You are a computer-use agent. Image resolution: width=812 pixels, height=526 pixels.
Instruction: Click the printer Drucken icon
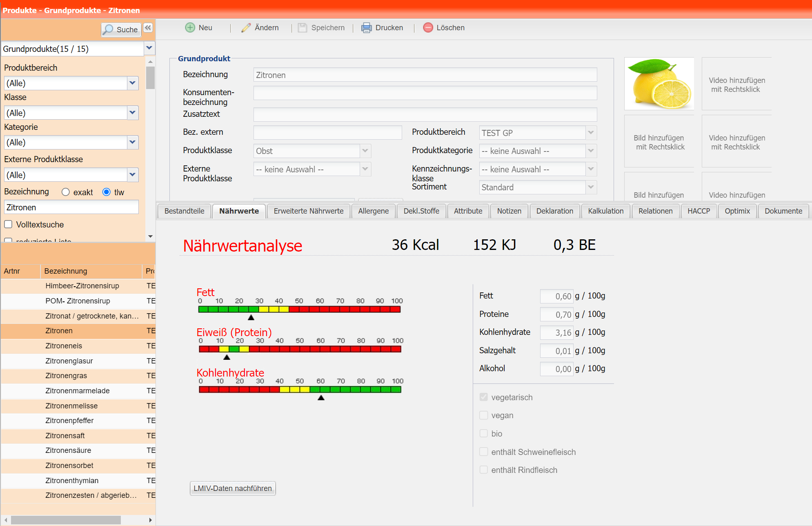366,28
